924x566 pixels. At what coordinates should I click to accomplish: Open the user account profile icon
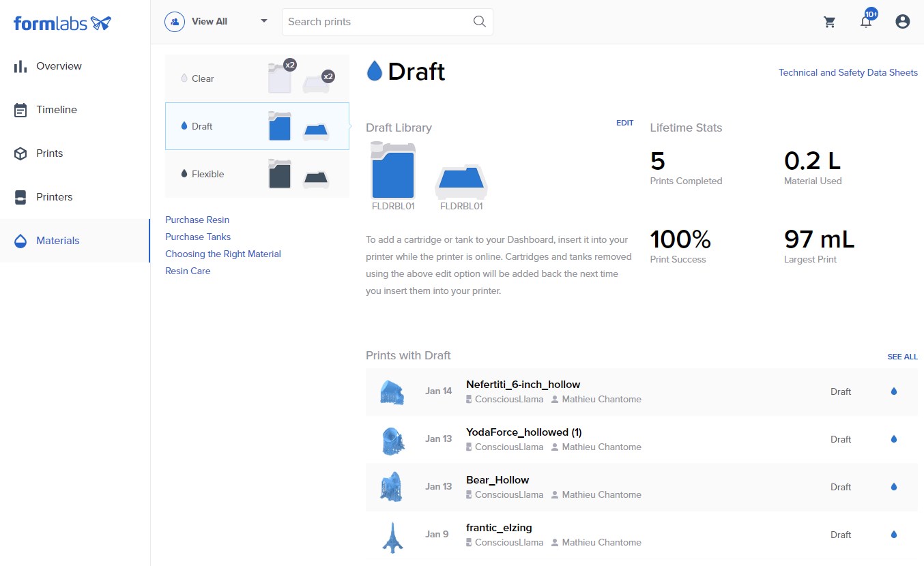click(903, 22)
